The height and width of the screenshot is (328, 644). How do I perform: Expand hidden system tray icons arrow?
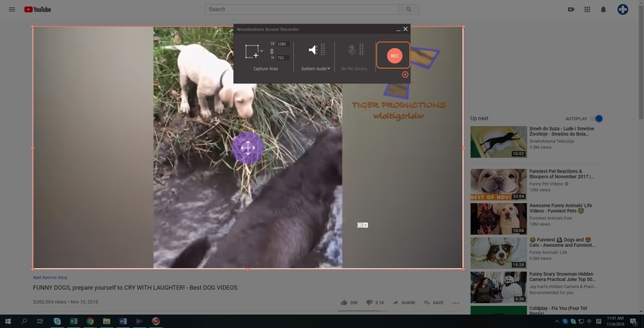pos(557,321)
